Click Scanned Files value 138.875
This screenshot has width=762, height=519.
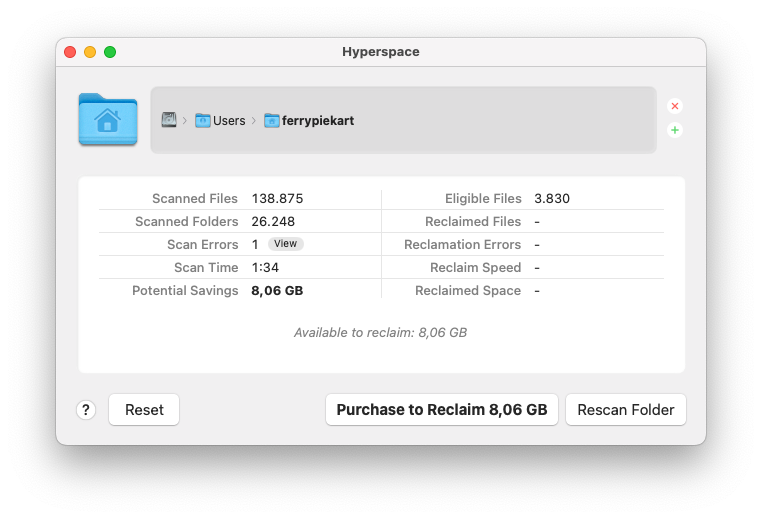(277, 198)
